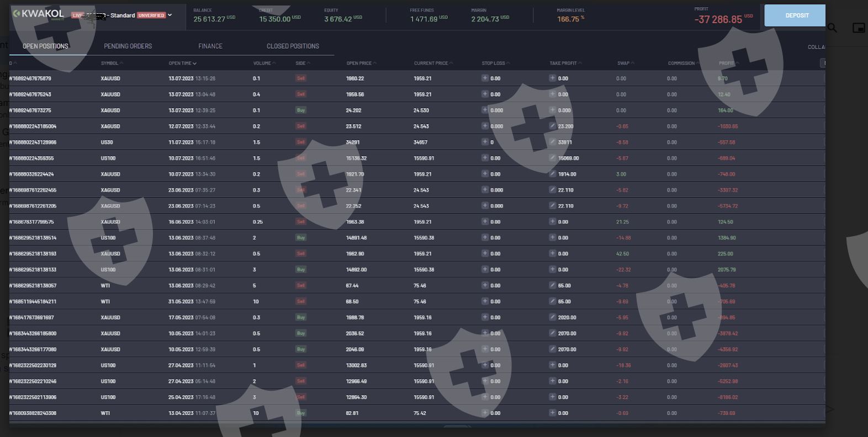
Task: Edit the 33911 take profit on US30
Action: [552, 142]
